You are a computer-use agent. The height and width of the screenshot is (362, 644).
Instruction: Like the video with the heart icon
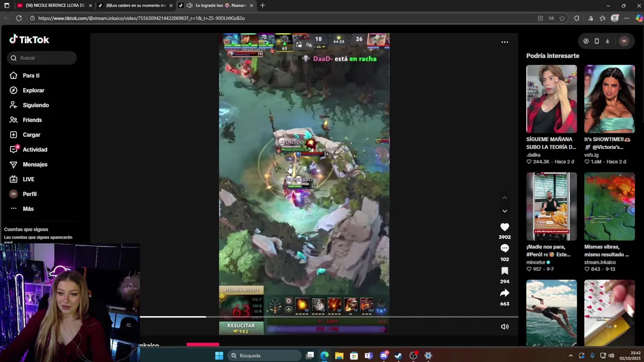505,227
